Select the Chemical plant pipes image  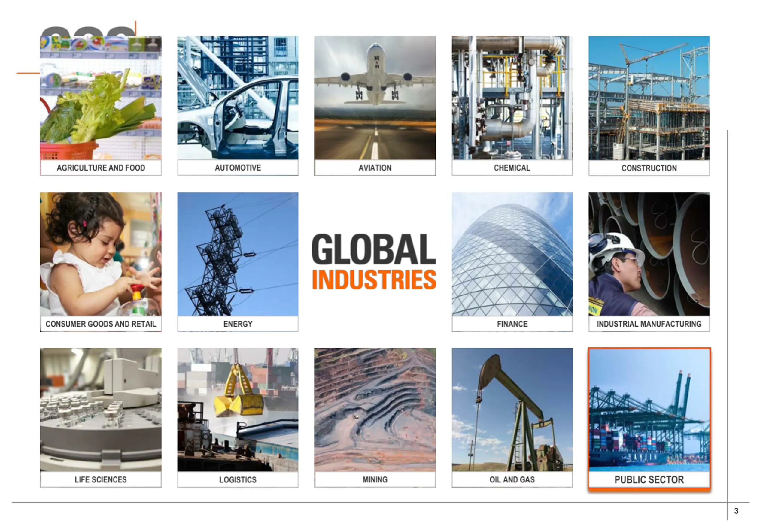click(x=512, y=98)
